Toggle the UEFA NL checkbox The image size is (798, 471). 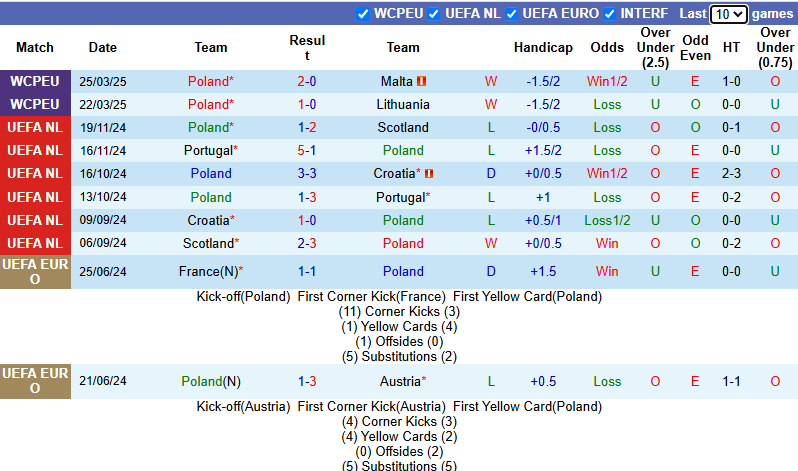tap(435, 14)
